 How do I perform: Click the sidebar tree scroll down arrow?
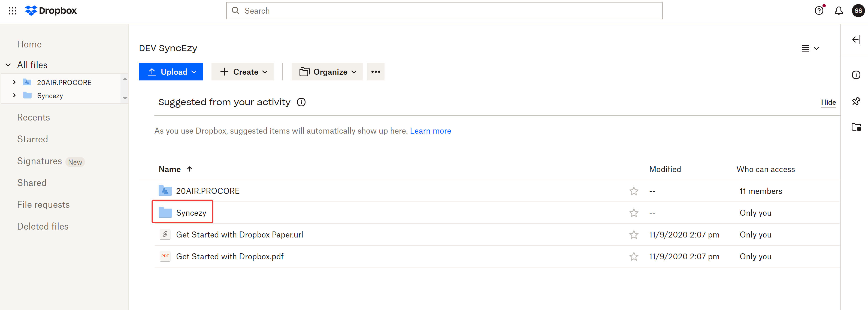[x=125, y=98]
